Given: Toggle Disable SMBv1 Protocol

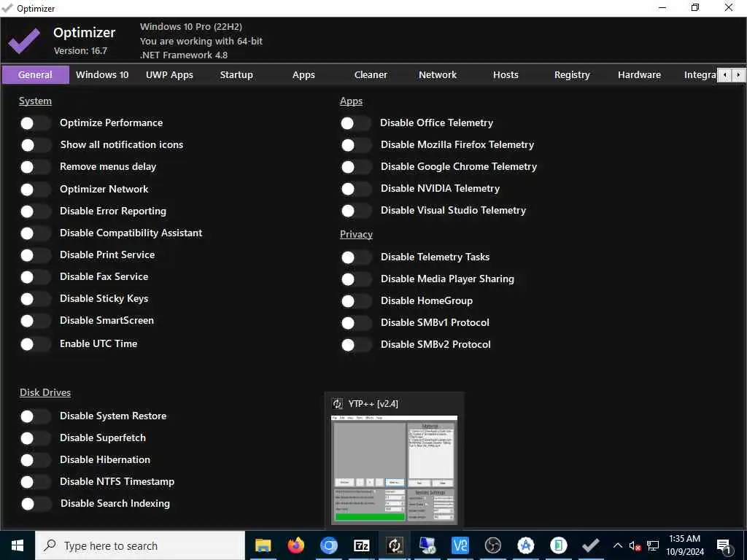Looking at the screenshot, I should pos(356,323).
